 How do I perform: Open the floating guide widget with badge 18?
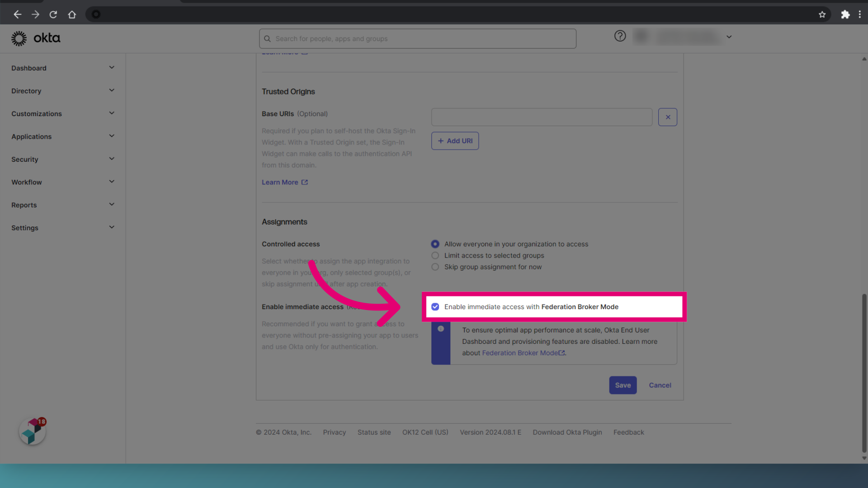(33, 431)
